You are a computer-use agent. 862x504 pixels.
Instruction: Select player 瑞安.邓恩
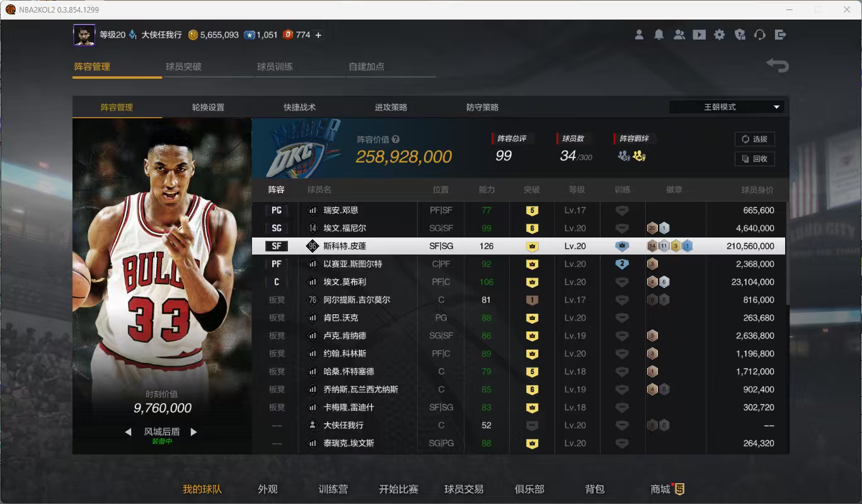tap(341, 210)
